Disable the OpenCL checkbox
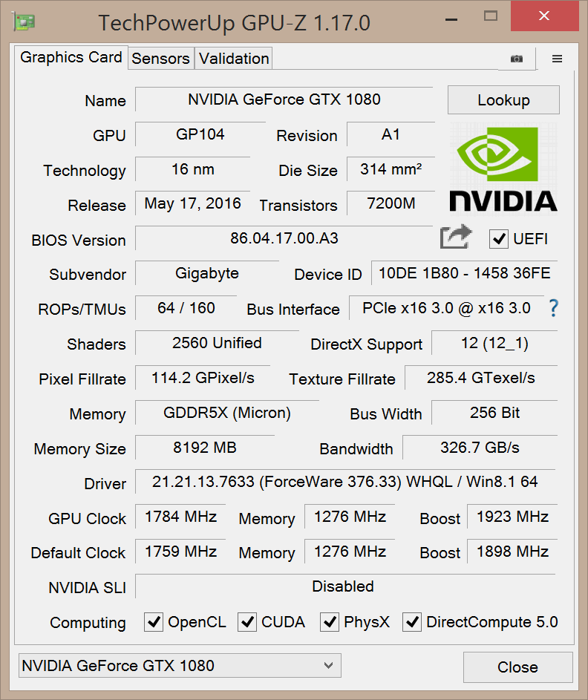588x700 pixels. pos(153,622)
